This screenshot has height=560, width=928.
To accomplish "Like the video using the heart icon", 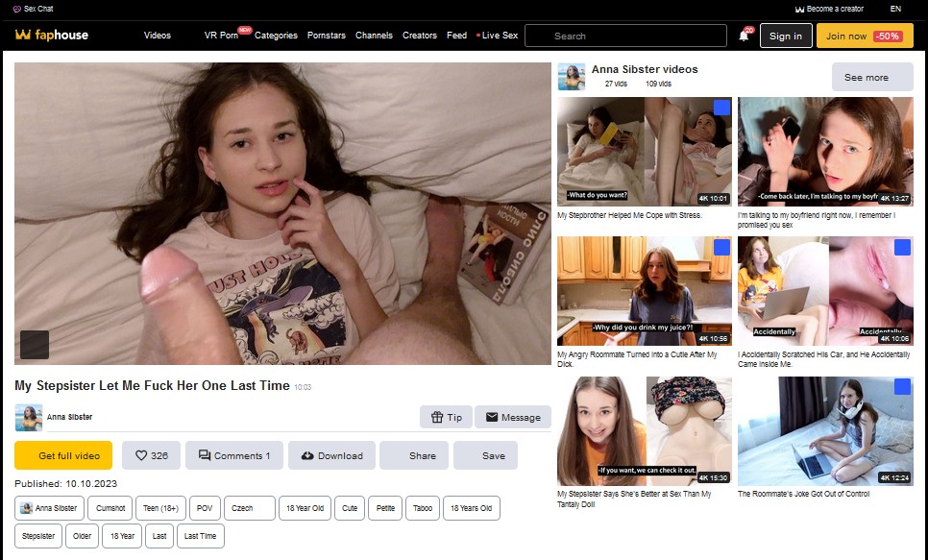I will point(141,455).
